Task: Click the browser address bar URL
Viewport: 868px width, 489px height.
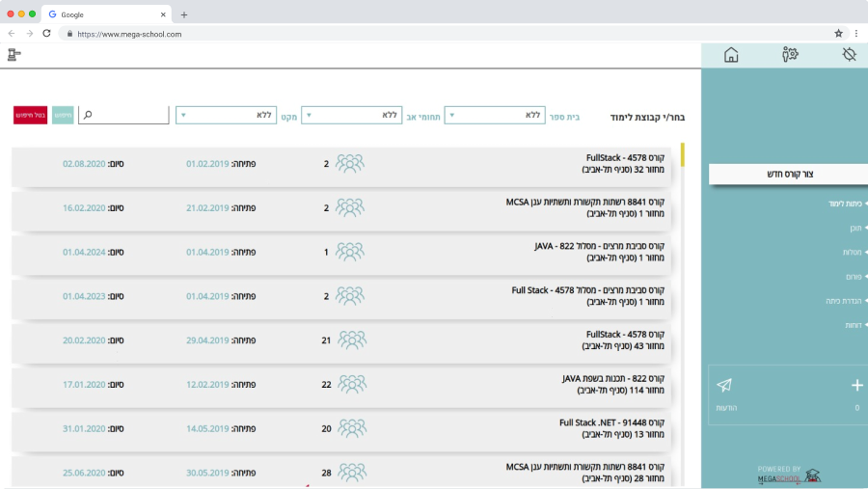Action: pyautogui.click(x=129, y=34)
